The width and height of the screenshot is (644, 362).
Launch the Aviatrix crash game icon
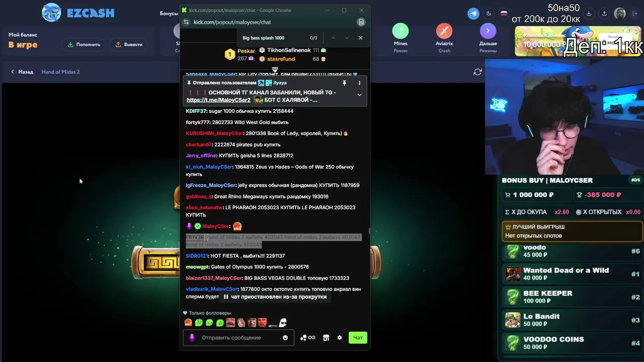point(444,31)
